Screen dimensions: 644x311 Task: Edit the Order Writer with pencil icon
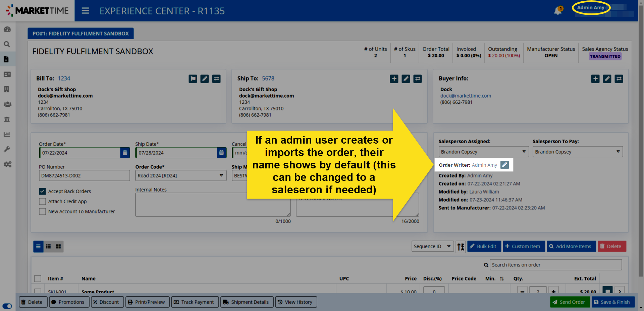point(504,165)
